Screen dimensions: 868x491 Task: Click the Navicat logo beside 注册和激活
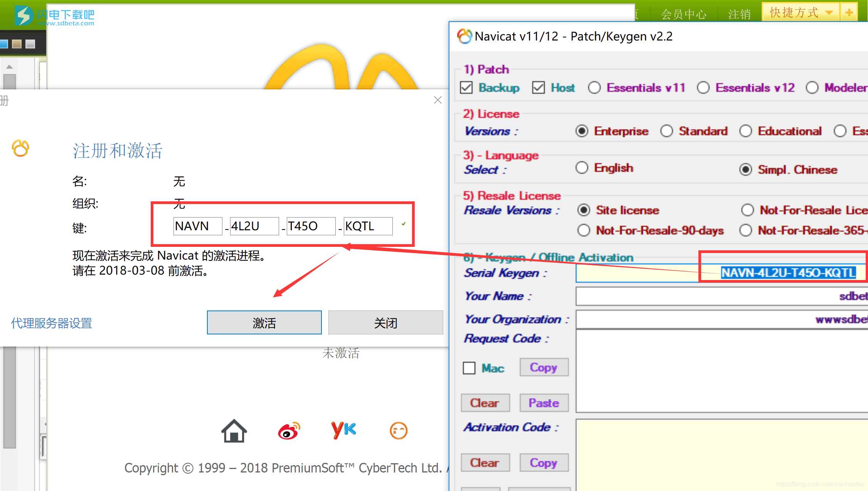[20, 148]
